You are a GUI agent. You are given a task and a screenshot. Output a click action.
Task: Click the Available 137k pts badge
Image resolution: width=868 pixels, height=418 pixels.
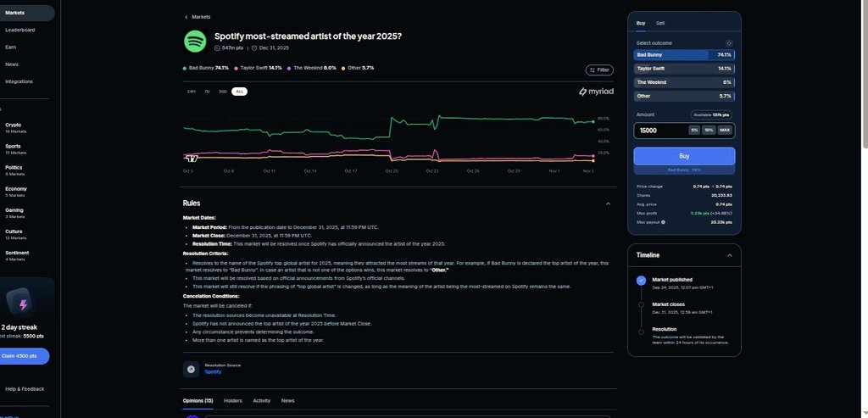[x=711, y=114]
